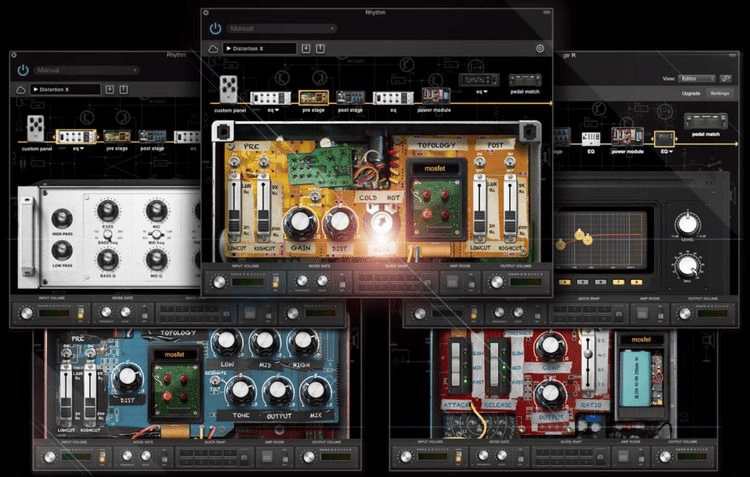Screen dimensions: 750x477
Task: Click the PRE lowcut slider on the orange pedal
Action: (x=234, y=208)
